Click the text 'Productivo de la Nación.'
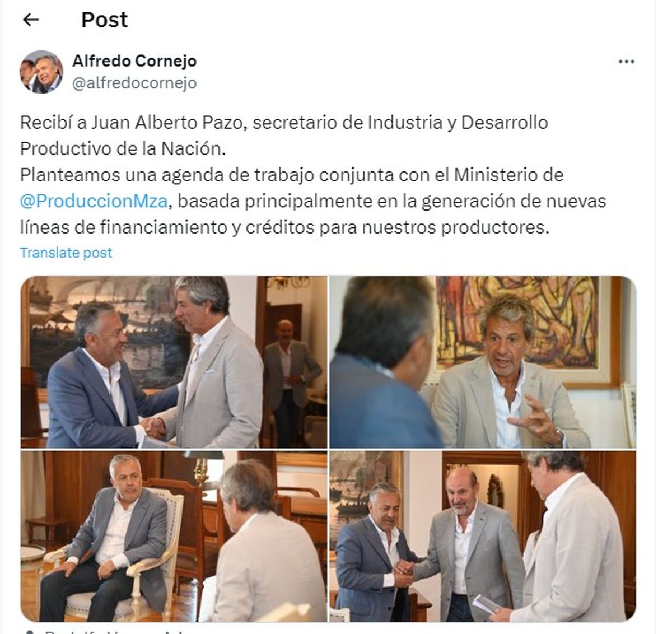The height and width of the screenshot is (634, 672). 123,148
